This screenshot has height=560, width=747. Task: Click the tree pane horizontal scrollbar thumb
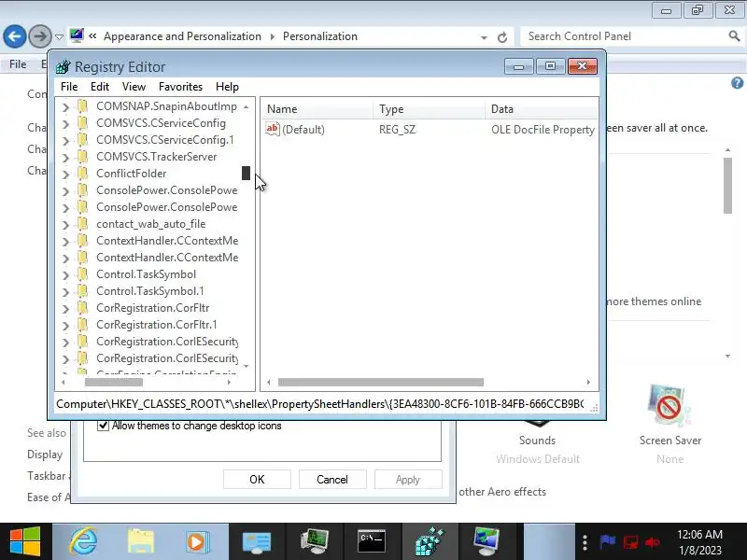pos(114,382)
